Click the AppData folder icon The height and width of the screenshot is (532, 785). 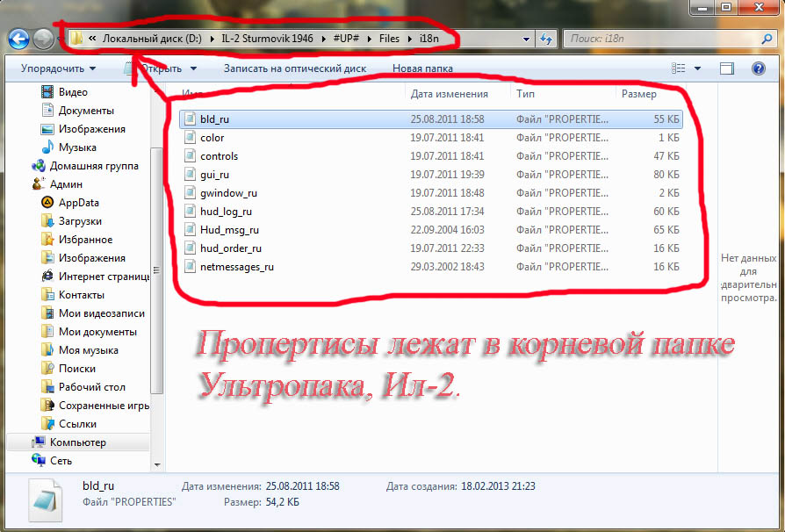pyautogui.click(x=47, y=203)
